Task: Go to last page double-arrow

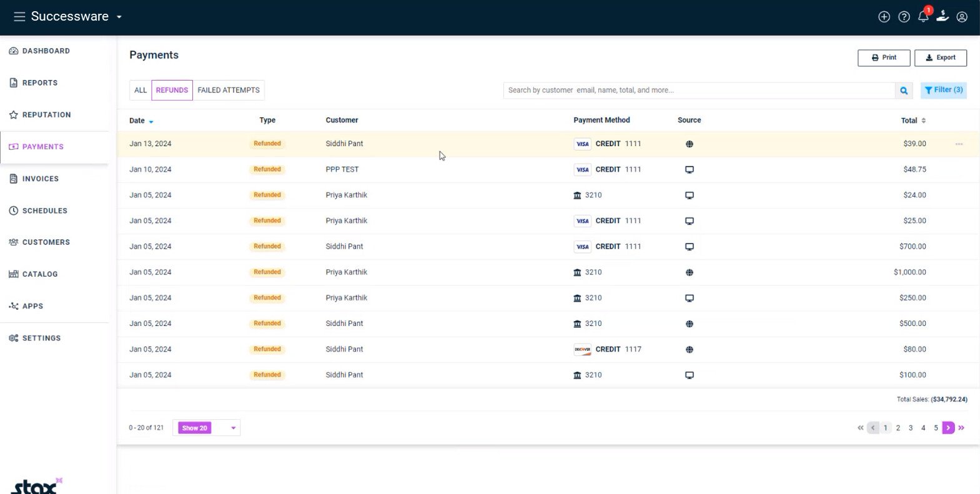Action: [961, 428]
